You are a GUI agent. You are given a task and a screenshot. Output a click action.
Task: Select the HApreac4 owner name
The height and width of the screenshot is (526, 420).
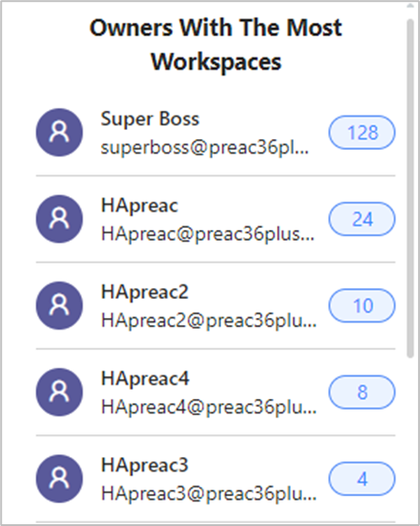(x=145, y=379)
